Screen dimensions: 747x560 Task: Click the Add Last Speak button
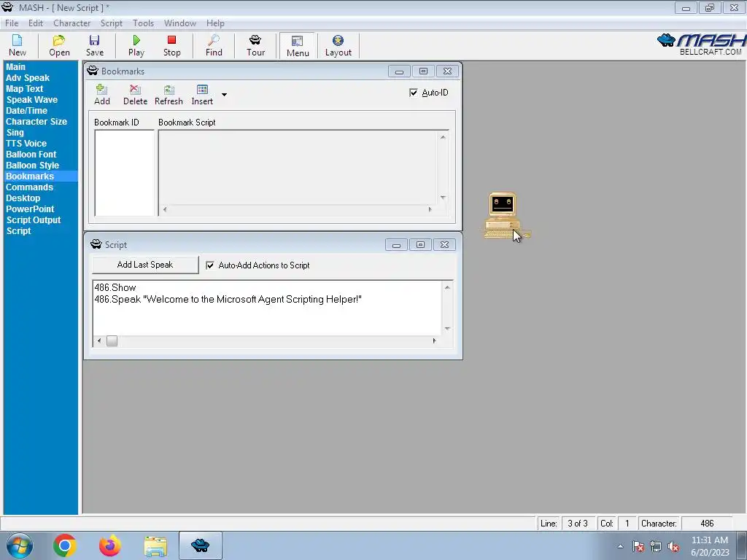point(145,265)
